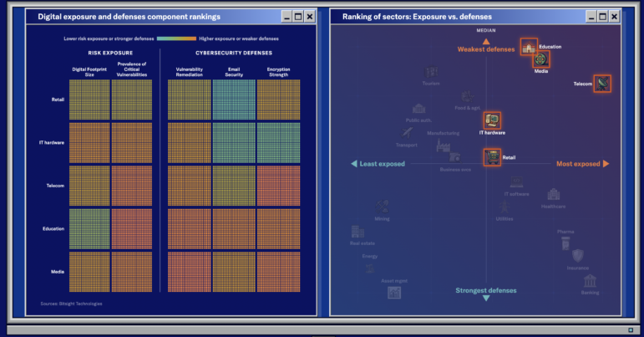Click the Weakest defenses up arrow
Viewport: 644px width, 337px height.
pos(486,42)
